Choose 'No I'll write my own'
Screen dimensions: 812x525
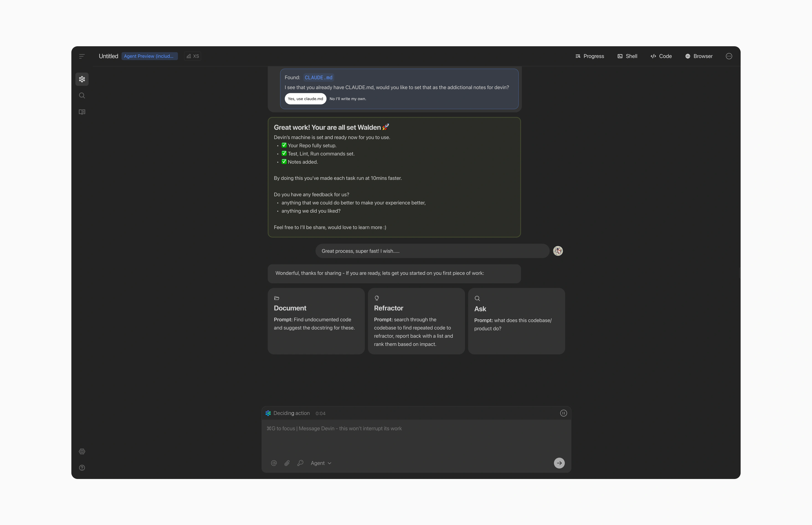[x=348, y=98]
